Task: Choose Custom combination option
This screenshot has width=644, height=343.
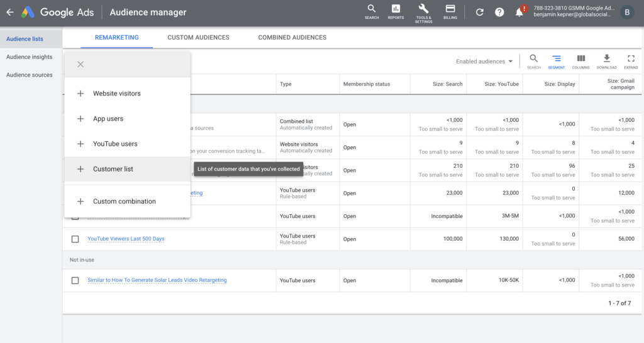Action: click(x=127, y=202)
